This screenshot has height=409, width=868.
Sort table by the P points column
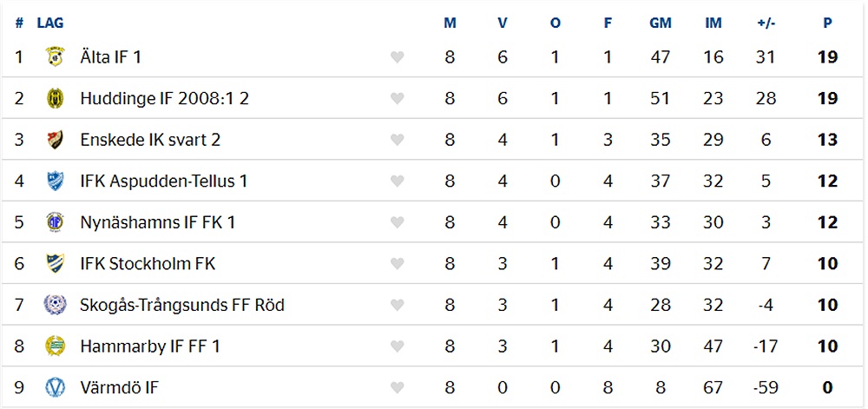click(x=827, y=23)
